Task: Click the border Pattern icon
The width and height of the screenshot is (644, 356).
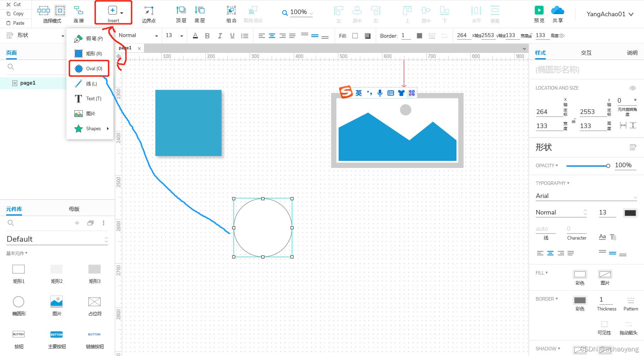Action: (631, 300)
